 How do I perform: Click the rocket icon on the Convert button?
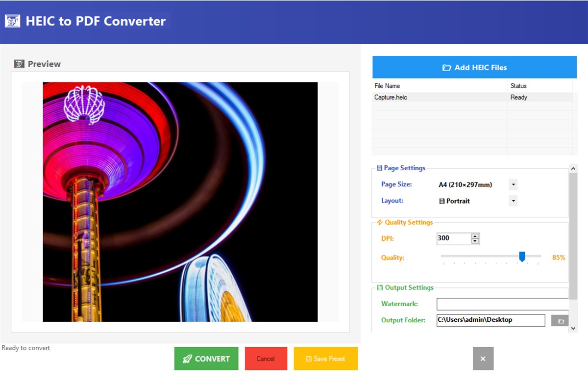click(188, 359)
